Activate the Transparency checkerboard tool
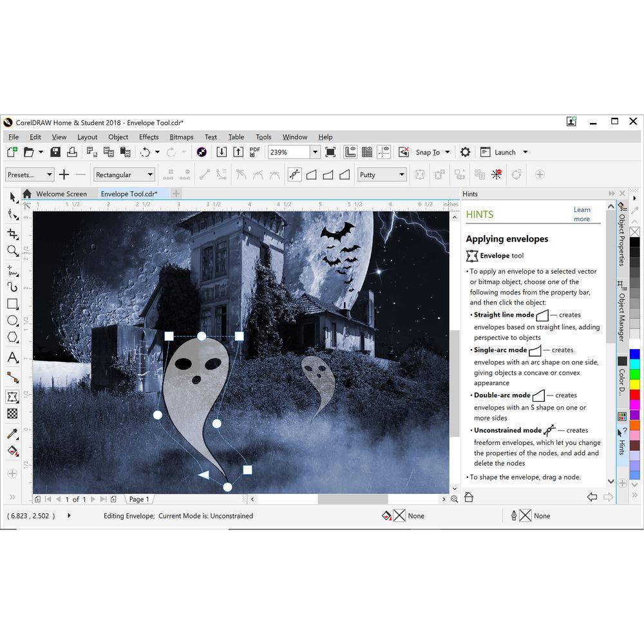The image size is (644, 644). (12, 413)
